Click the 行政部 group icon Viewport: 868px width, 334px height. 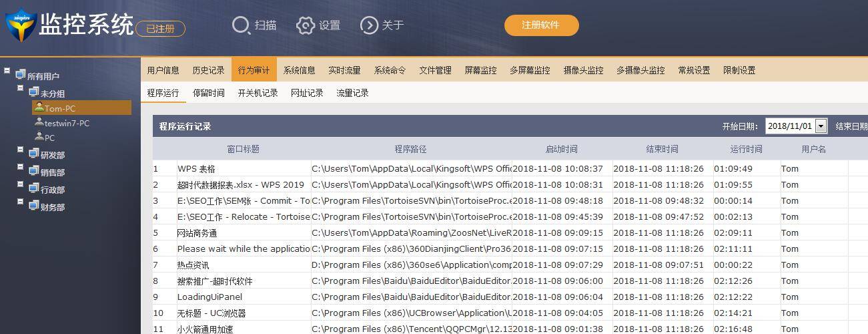(33, 188)
